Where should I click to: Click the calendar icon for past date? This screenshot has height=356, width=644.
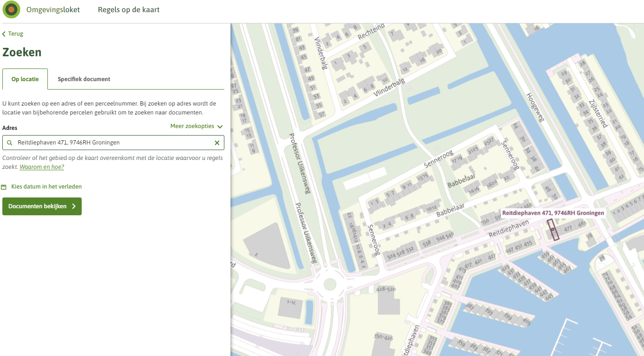click(x=4, y=187)
